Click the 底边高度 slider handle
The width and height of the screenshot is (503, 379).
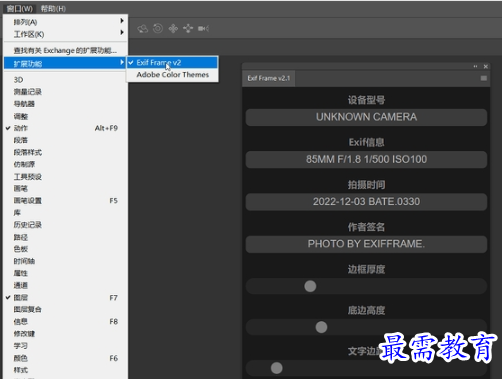click(x=321, y=327)
